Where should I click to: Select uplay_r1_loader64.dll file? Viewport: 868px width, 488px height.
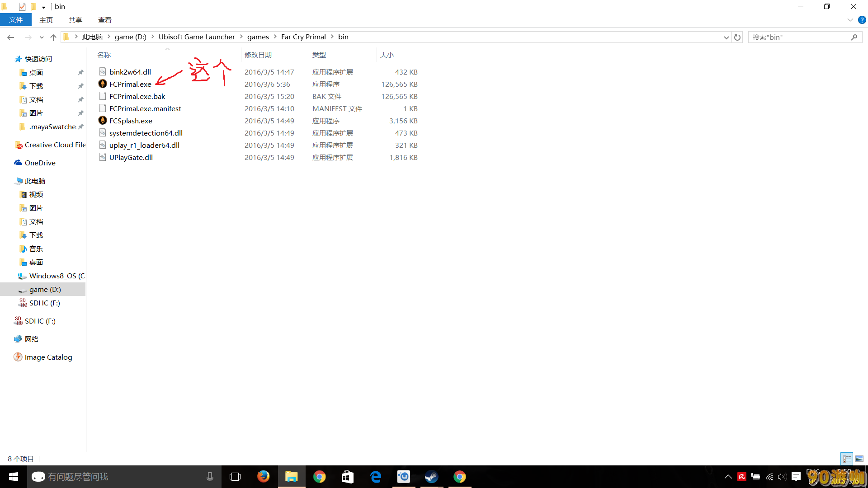point(144,145)
